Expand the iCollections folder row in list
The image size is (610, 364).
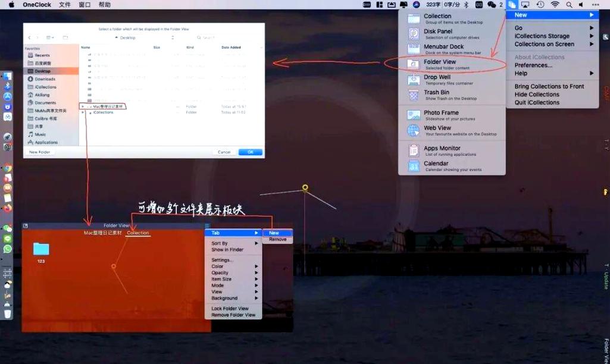click(83, 112)
